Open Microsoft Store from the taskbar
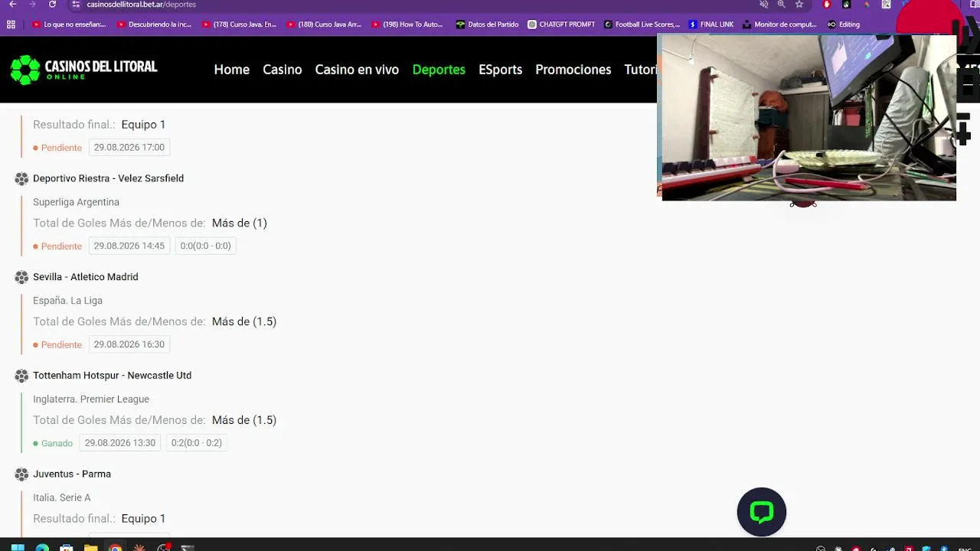980x551 pixels. pos(67,548)
